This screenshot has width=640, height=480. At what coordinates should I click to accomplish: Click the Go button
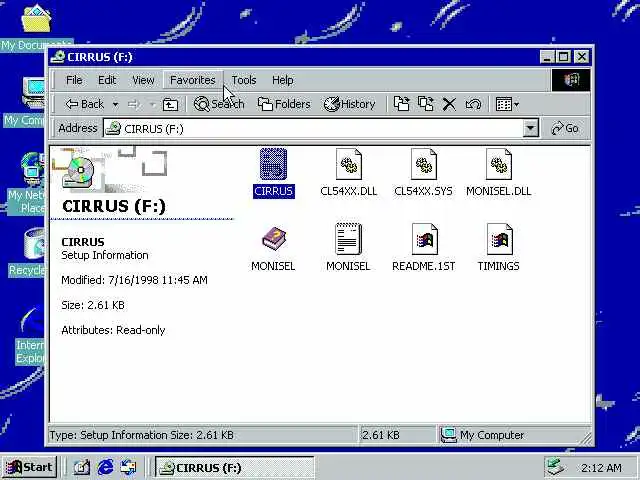[565, 129]
